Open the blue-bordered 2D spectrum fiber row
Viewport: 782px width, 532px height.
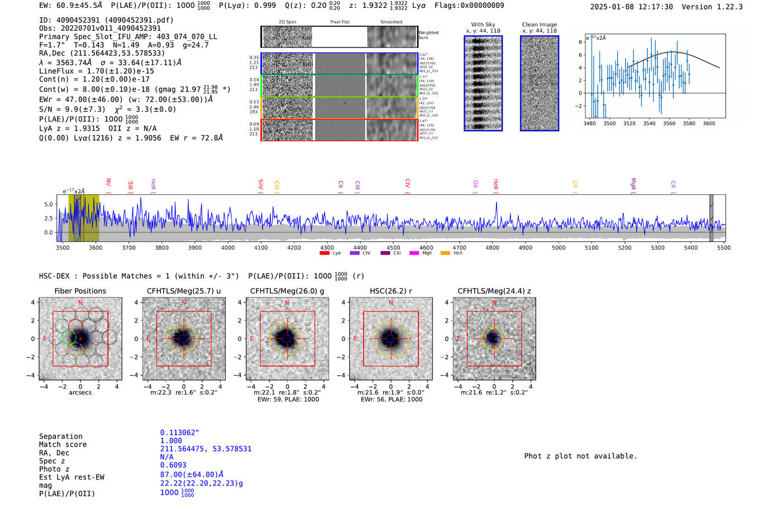coord(339,64)
